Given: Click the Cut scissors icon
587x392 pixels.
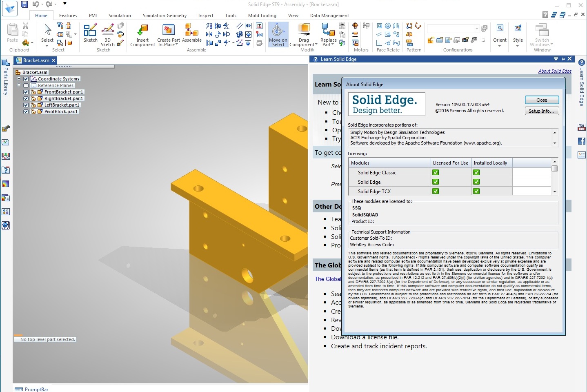Looking at the screenshot, I should [25, 26].
